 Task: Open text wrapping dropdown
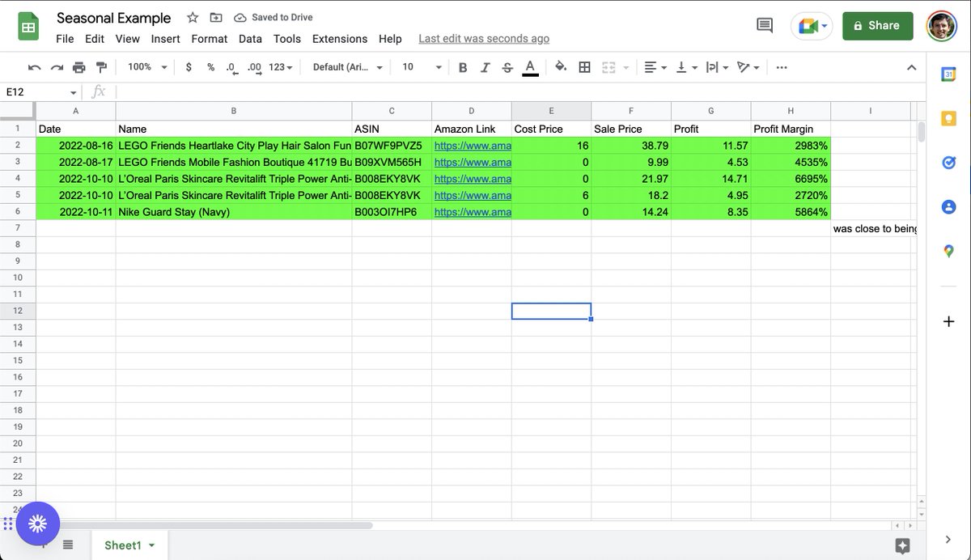click(717, 67)
